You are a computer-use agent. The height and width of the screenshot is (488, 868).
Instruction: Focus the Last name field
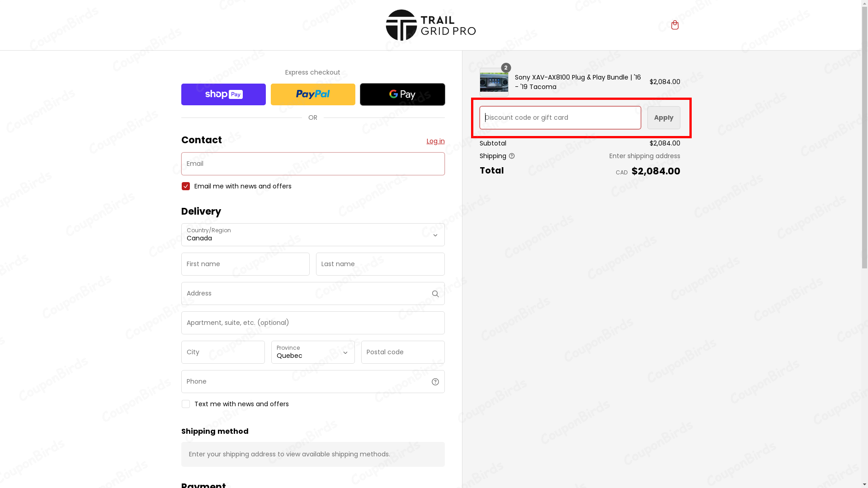click(x=380, y=264)
